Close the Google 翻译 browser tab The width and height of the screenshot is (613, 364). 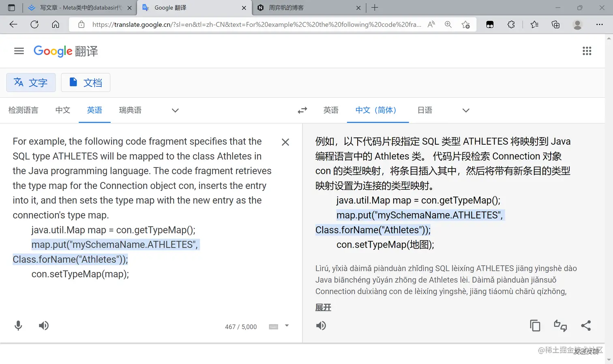tap(244, 8)
